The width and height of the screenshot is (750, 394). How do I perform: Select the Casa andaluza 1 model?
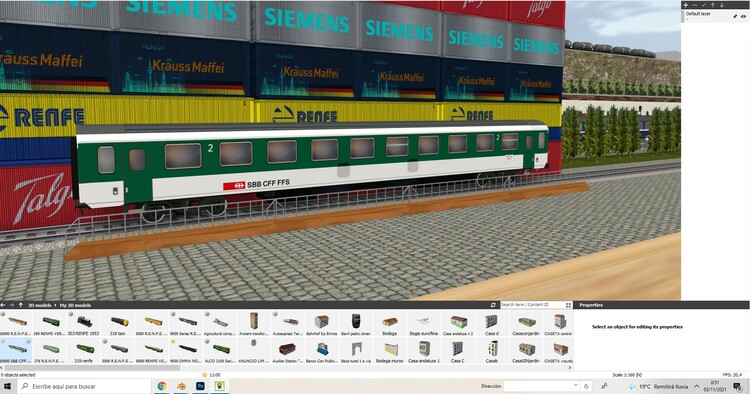coord(424,351)
